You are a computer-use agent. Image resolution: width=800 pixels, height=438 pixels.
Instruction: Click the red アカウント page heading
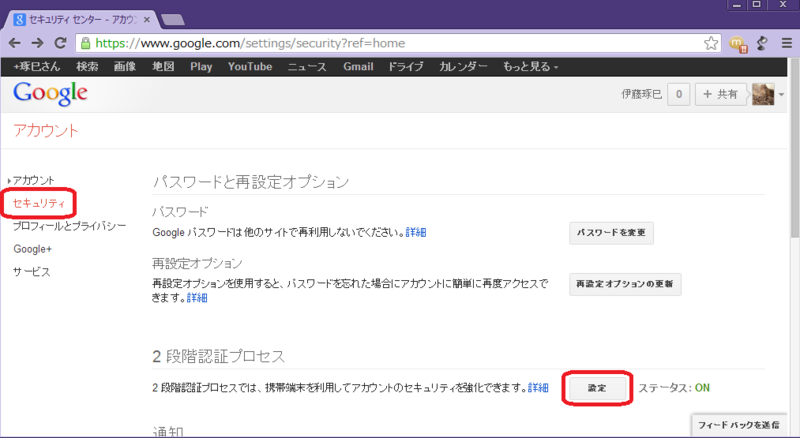click(x=46, y=131)
